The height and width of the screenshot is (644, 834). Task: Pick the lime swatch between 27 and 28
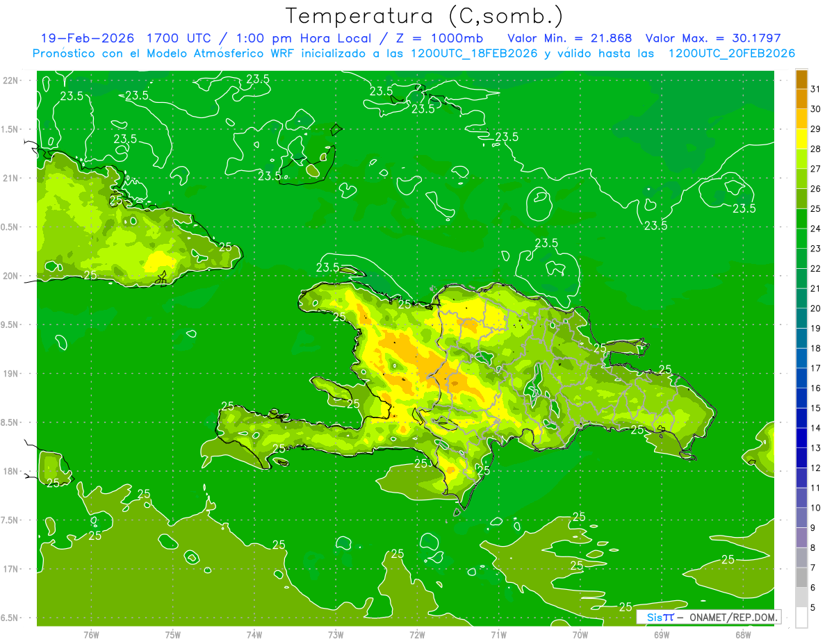coord(801,158)
